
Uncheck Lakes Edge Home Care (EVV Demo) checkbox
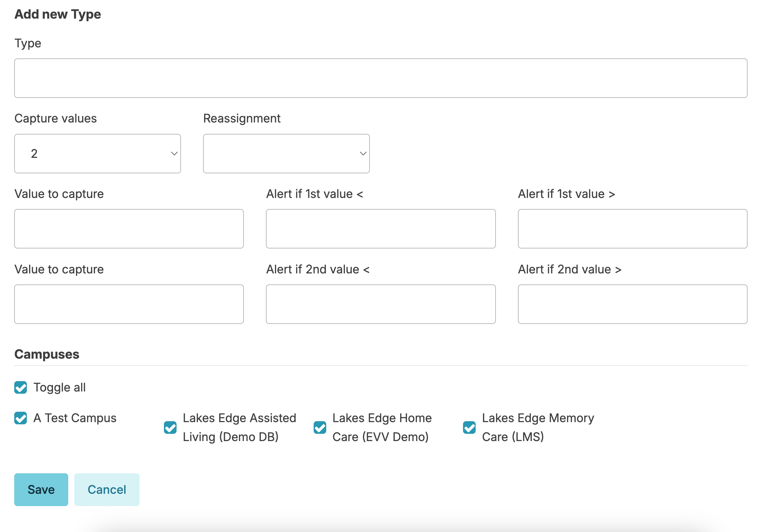320,427
